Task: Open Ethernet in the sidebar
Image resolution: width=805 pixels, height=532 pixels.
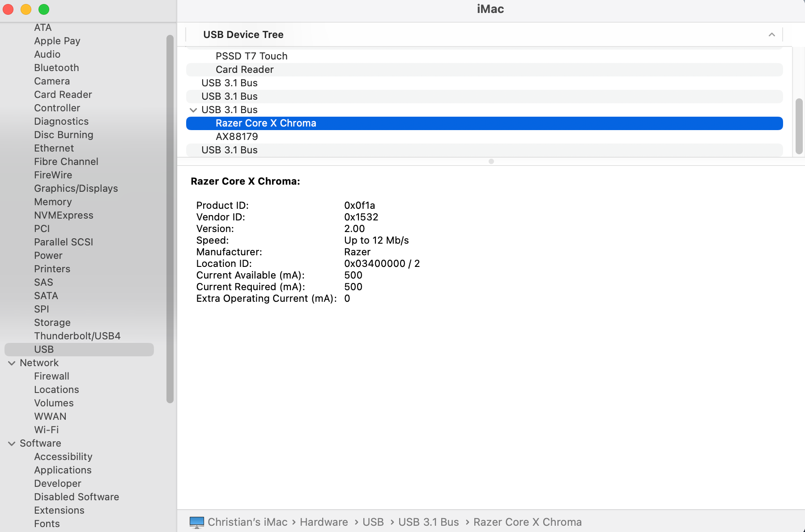Action: tap(54, 148)
